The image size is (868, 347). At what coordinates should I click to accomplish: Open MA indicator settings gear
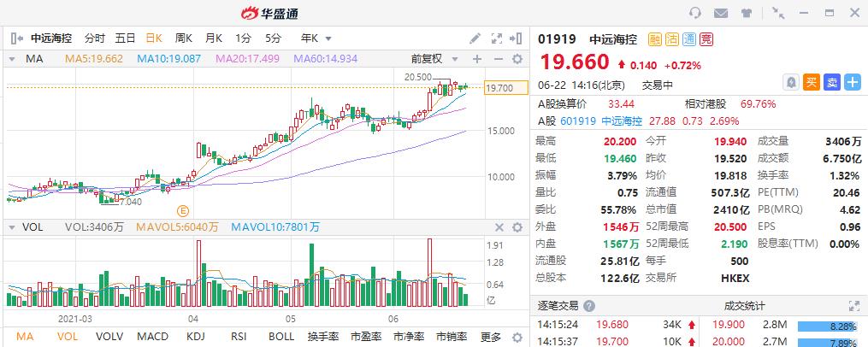(x=517, y=59)
